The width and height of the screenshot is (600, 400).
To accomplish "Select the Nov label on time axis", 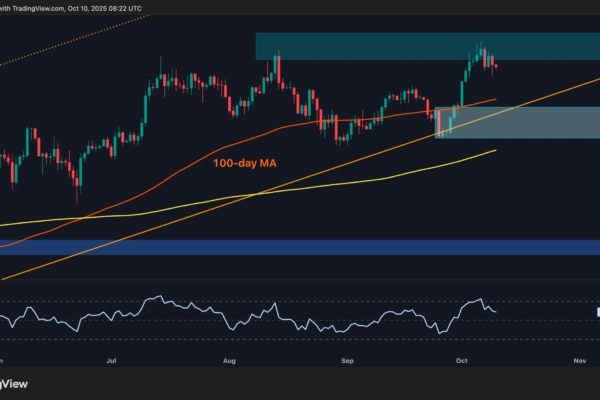I will [578, 357].
